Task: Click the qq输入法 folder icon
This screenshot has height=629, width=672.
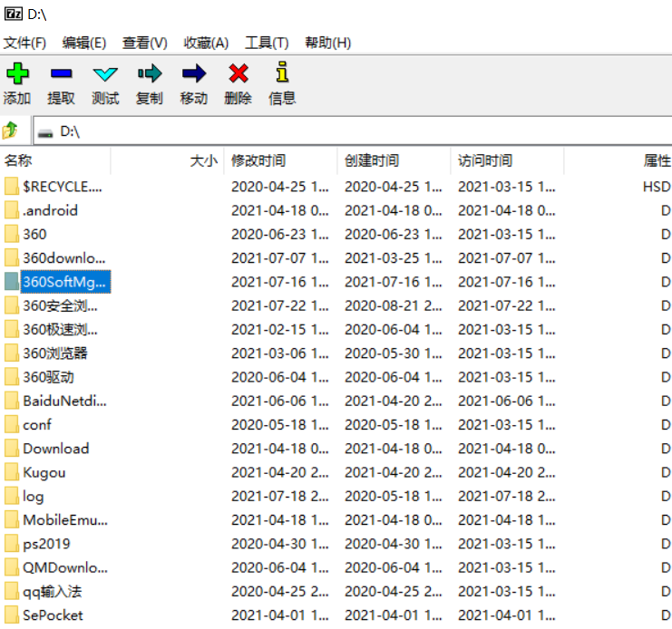Action: [12, 591]
